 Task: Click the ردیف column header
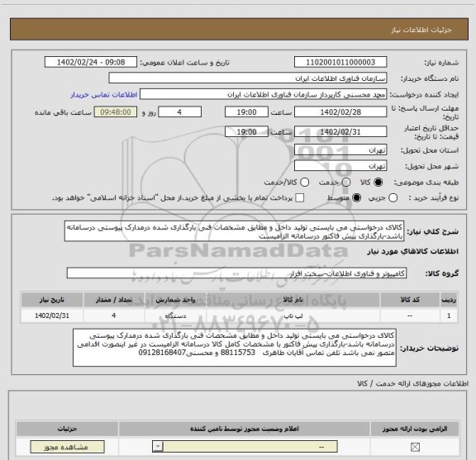point(449,300)
